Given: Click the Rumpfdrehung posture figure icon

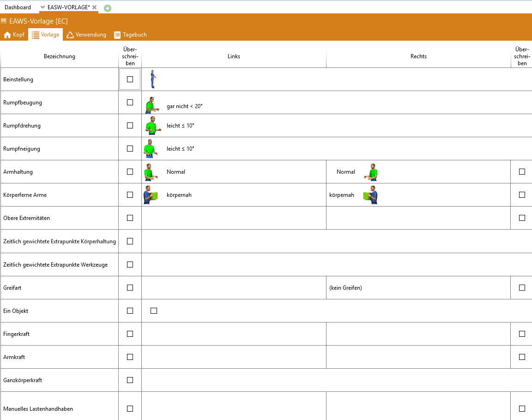Looking at the screenshot, I should point(151,126).
